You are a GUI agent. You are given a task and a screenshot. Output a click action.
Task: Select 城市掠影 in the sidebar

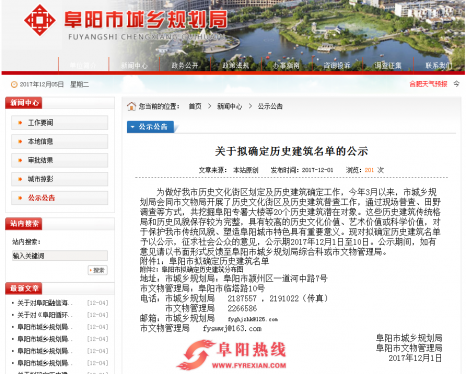pyautogui.click(x=60, y=179)
